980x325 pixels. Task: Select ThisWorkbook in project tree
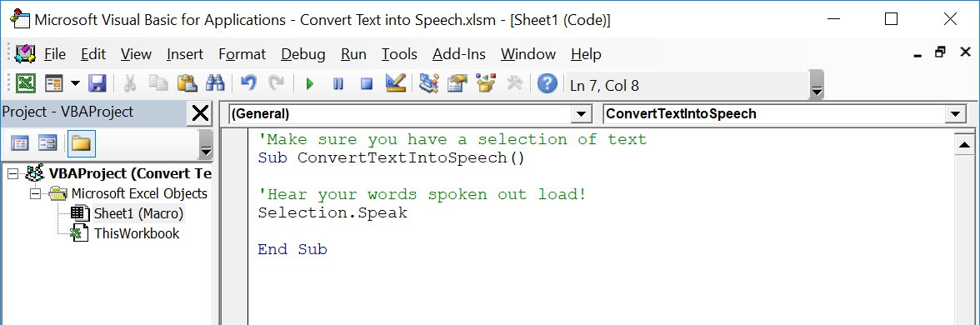pos(137,233)
